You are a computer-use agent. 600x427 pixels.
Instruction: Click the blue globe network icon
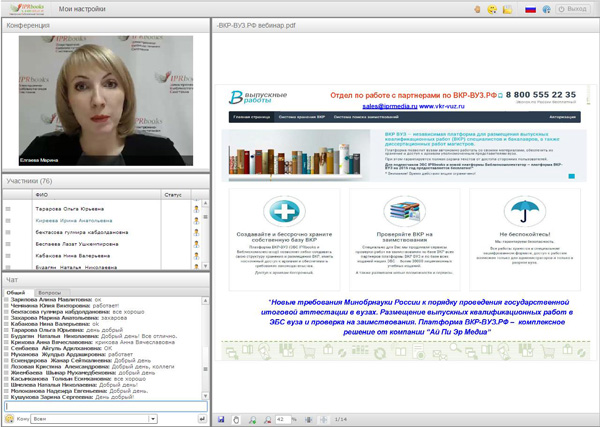click(546, 9)
